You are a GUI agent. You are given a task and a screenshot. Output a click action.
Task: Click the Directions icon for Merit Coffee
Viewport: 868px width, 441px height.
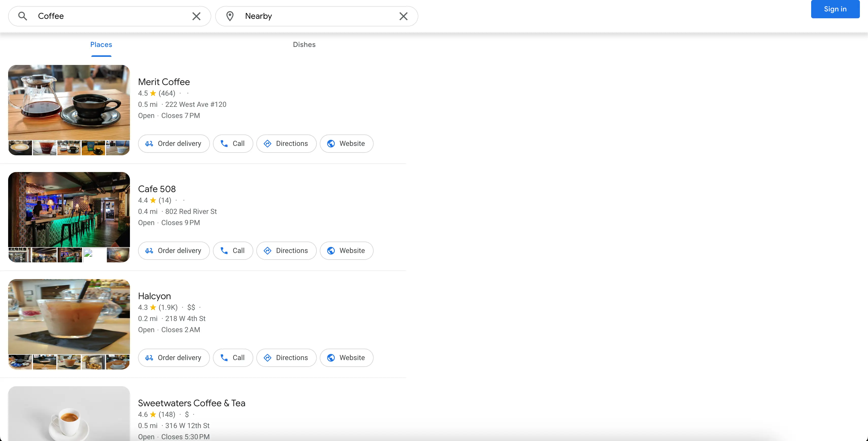click(267, 143)
